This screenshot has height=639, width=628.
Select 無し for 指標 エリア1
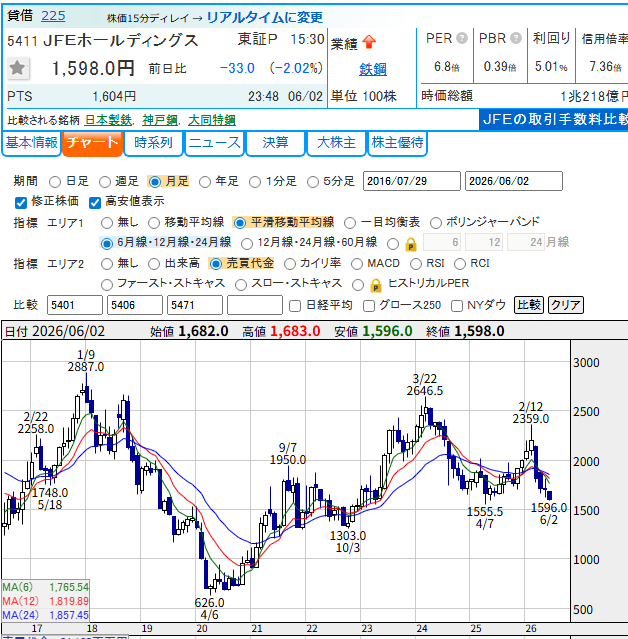[107, 223]
